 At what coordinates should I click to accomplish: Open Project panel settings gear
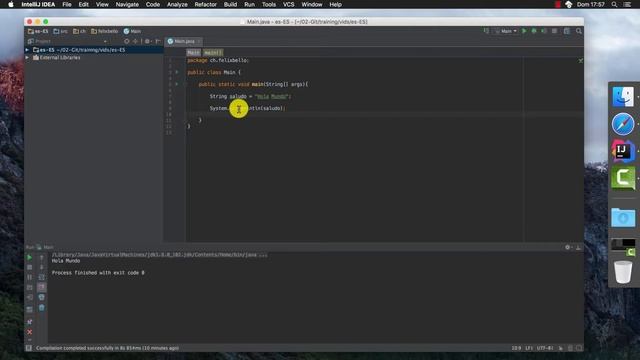point(148,41)
